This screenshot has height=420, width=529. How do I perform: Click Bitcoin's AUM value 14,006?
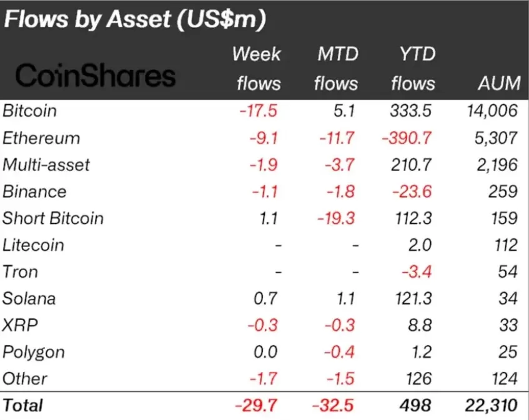point(492,111)
